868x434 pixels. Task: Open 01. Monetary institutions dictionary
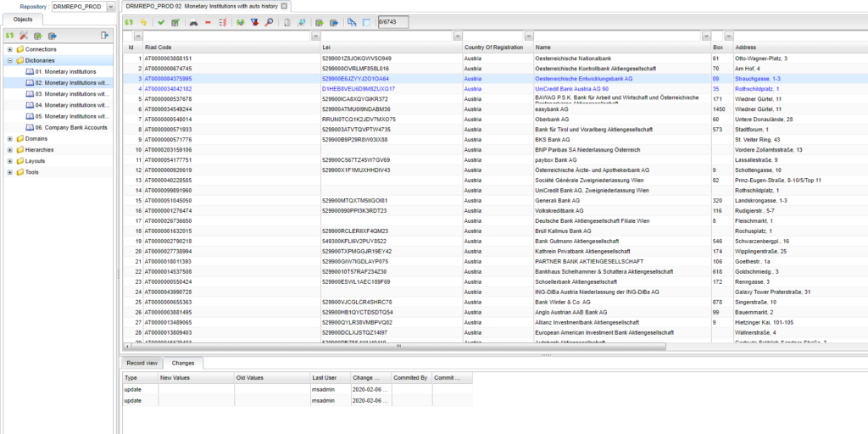66,72
